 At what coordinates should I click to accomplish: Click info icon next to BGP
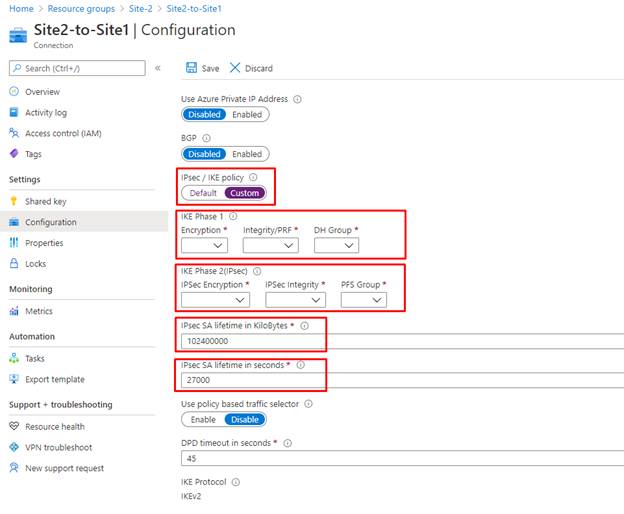click(206, 138)
